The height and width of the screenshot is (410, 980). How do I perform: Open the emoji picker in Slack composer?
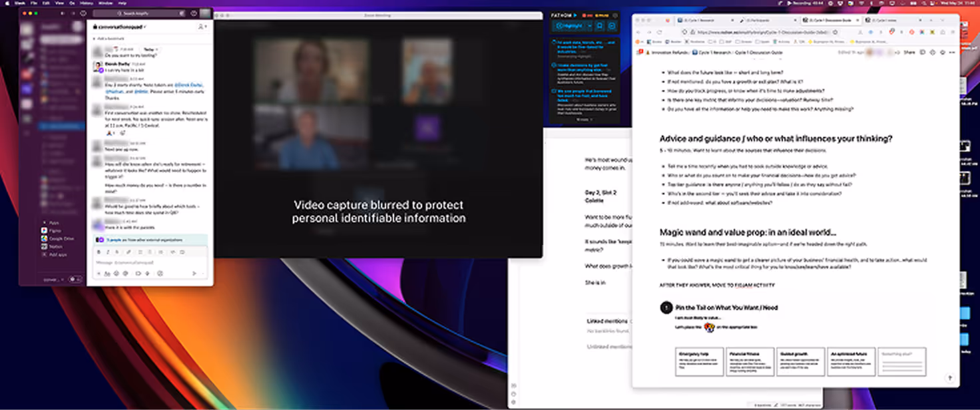[x=117, y=274]
